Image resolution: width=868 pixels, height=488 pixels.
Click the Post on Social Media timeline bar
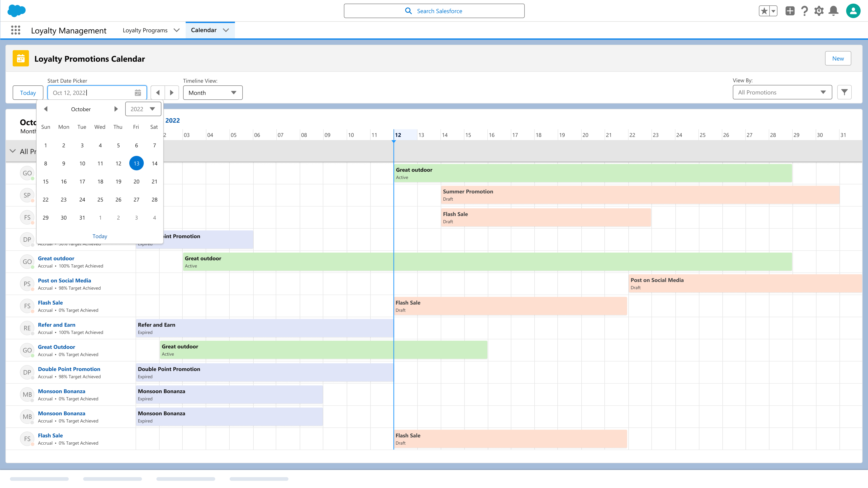tap(745, 284)
